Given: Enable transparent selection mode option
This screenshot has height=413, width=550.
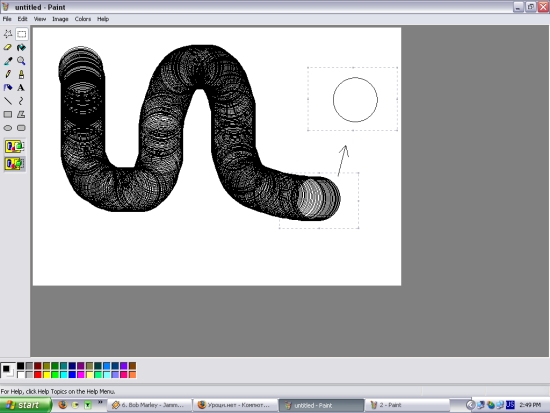Looking at the screenshot, I should tap(14, 164).
